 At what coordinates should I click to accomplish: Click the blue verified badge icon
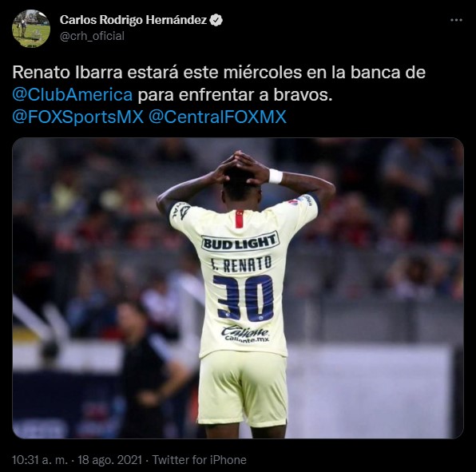click(x=216, y=20)
